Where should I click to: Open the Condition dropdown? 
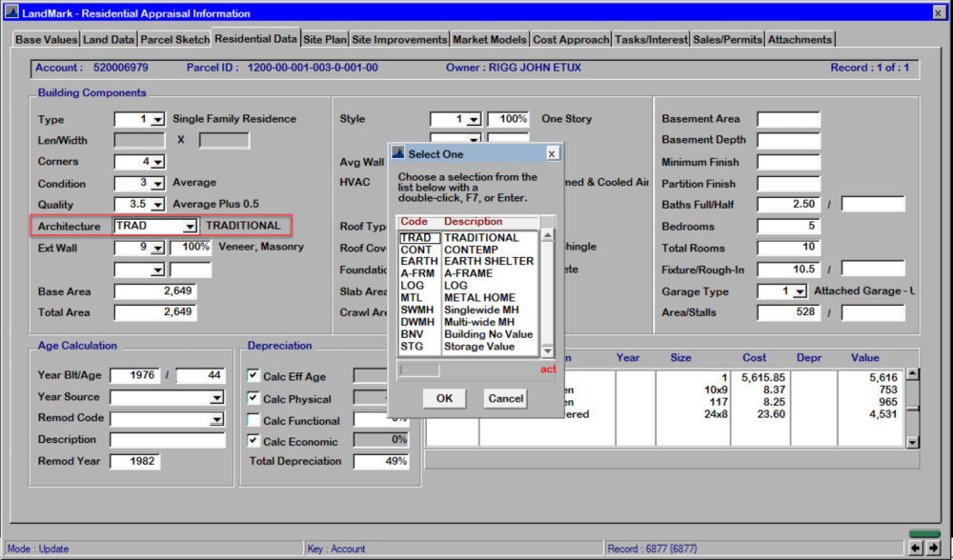tap(157, 184)
